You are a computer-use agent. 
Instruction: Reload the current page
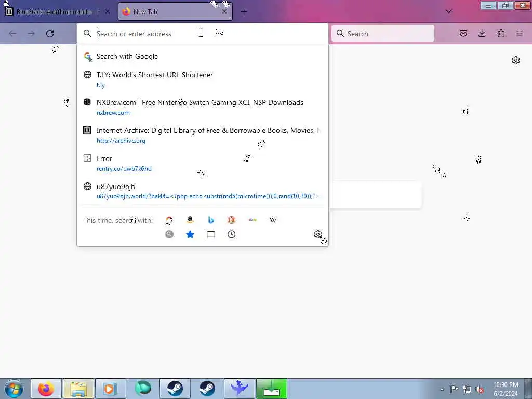50,34
